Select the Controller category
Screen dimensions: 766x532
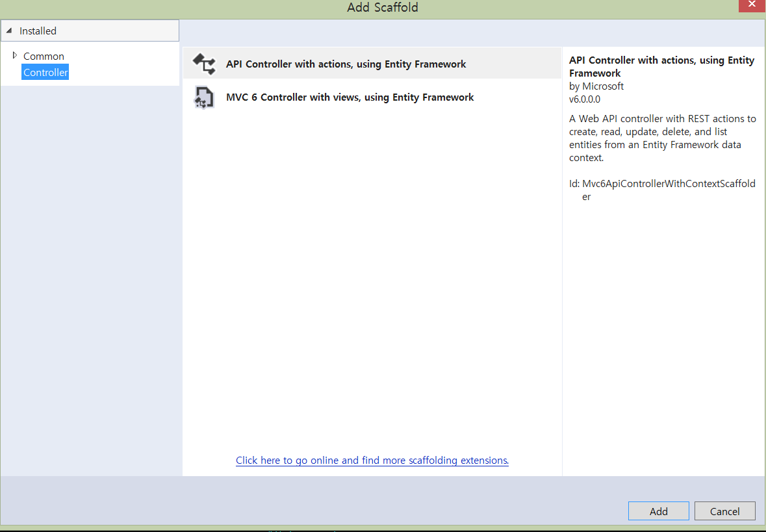[45, 72]
